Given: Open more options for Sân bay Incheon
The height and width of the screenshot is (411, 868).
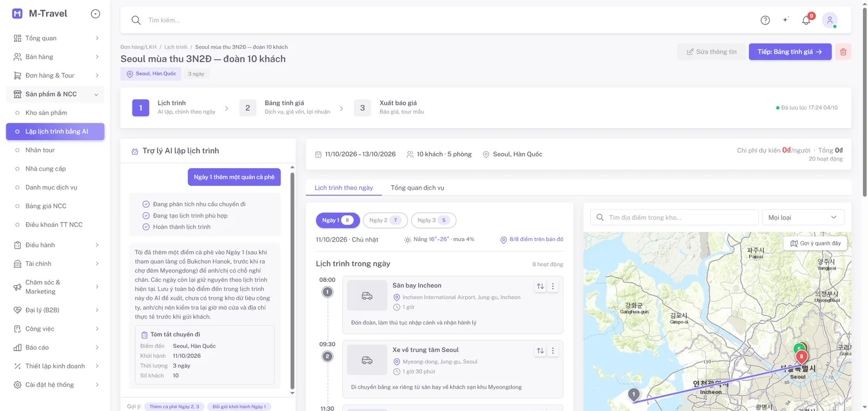Looking at the screenshot, I should [x=553, y=286].
